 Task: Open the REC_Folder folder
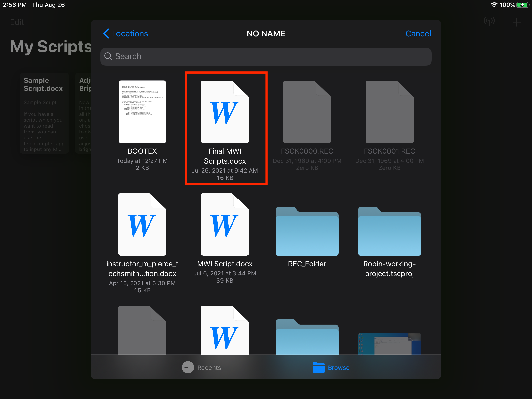(307, 232)
